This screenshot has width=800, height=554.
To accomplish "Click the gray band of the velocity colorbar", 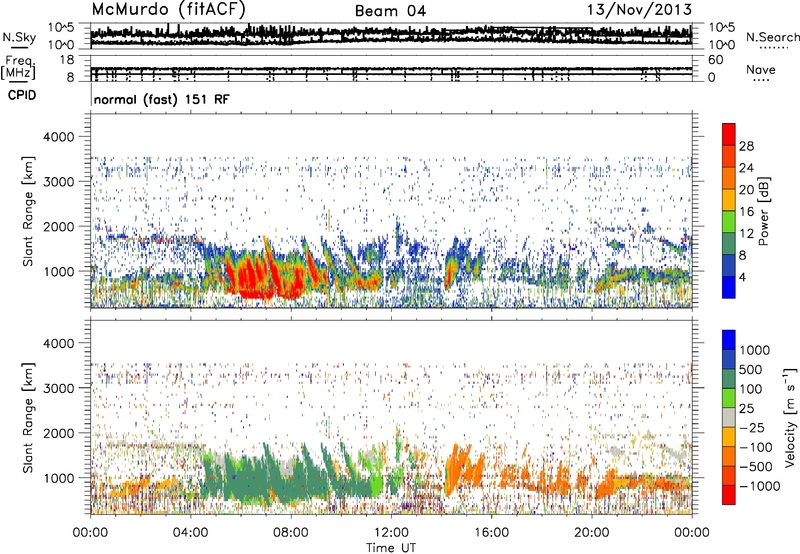I will tap(729, 418).
